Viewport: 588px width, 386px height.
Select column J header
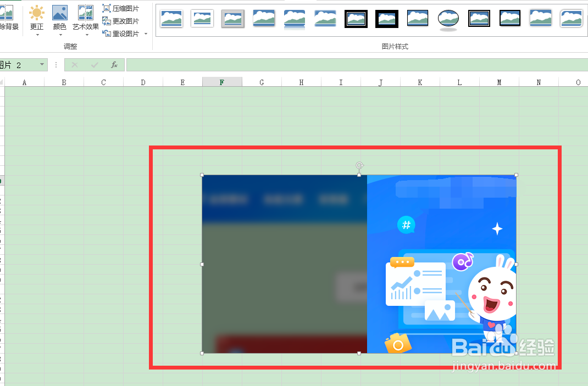pyautogui.click(x=381, y=82)
